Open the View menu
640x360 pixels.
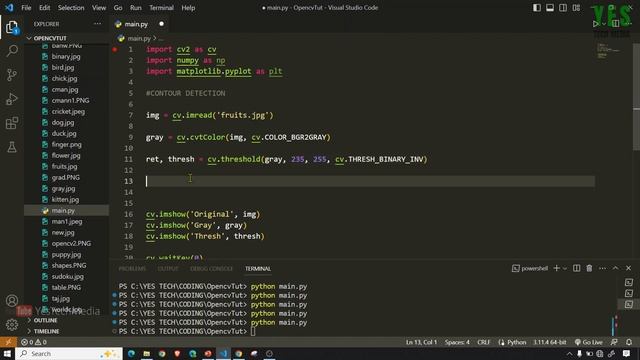click(x=99, y=8)
